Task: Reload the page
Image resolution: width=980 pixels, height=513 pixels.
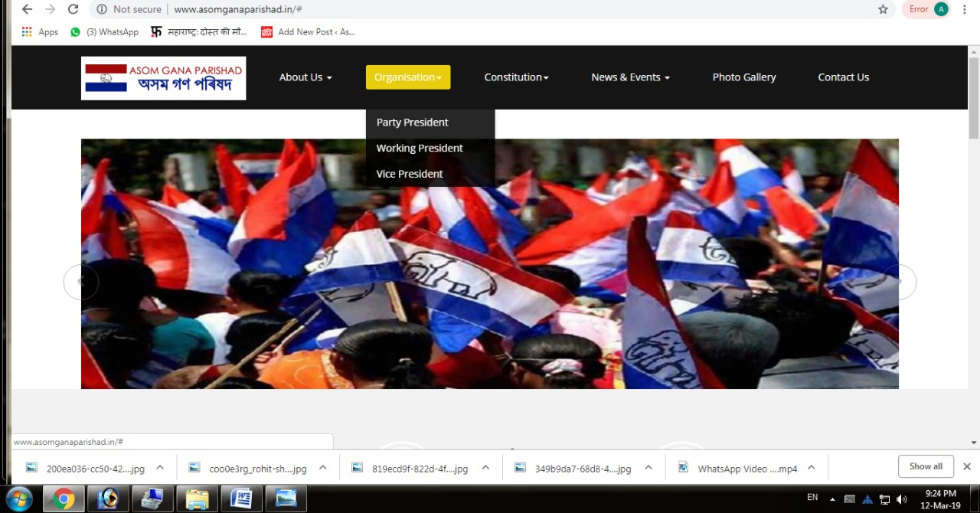Action: (x=73, y=9)
